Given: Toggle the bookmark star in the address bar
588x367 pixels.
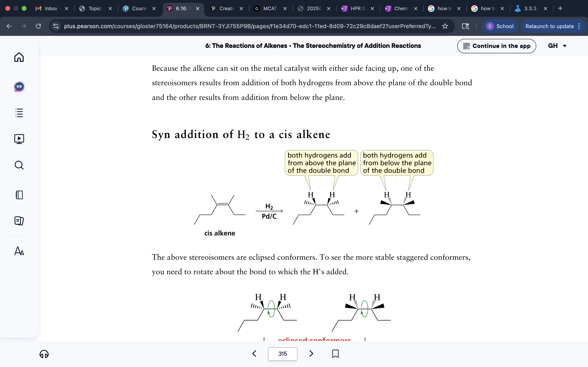Looking at the screenshot, I should click(x=445, y=26).
